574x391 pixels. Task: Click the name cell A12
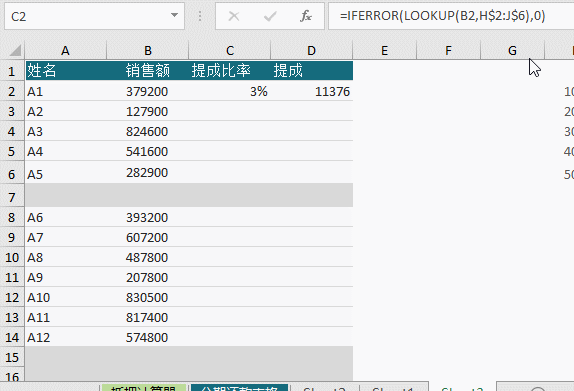click(66, 337)
